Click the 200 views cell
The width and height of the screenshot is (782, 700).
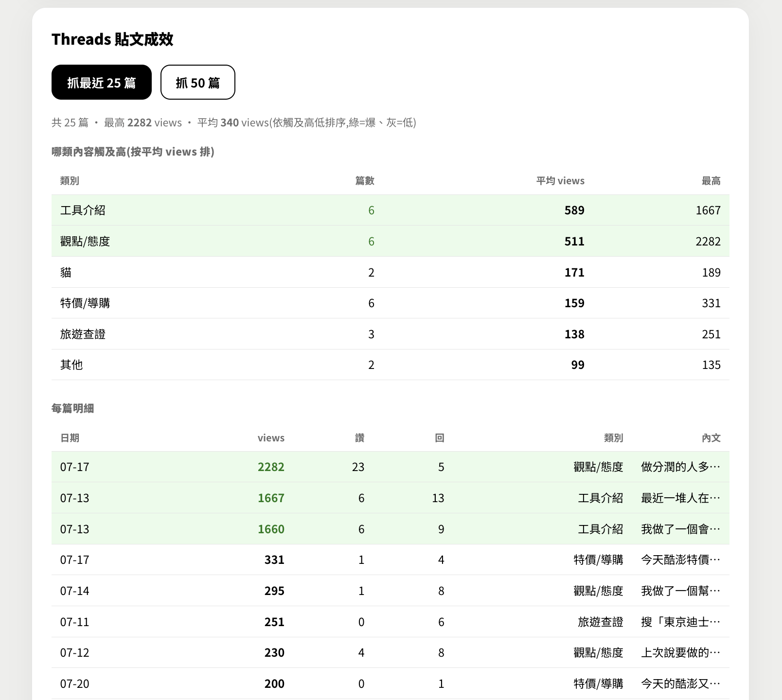(274, 683)
